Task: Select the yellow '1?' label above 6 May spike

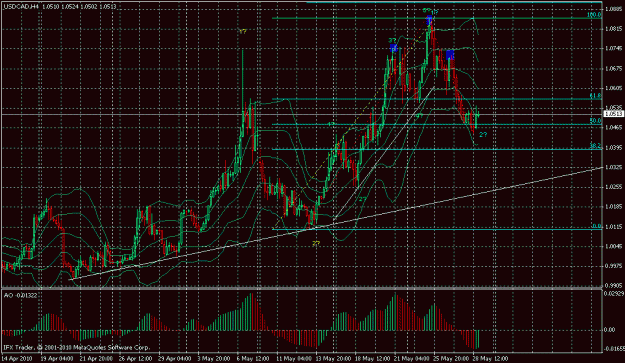Action: (x=243, y=31)
